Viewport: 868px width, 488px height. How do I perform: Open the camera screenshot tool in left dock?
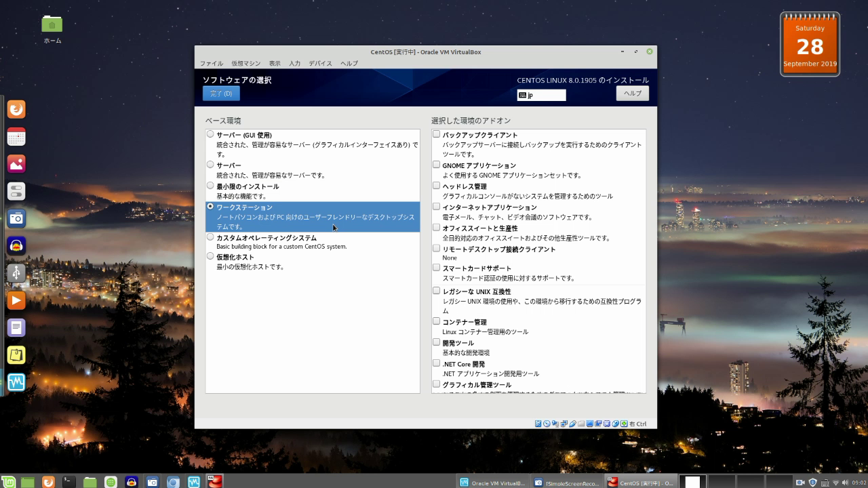click(16, 218)
